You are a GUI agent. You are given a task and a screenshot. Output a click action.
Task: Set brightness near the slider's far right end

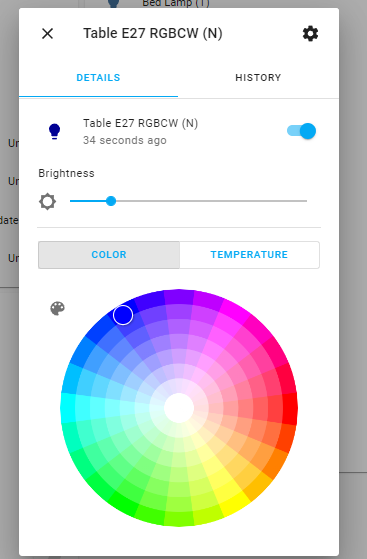click(301, 201)
